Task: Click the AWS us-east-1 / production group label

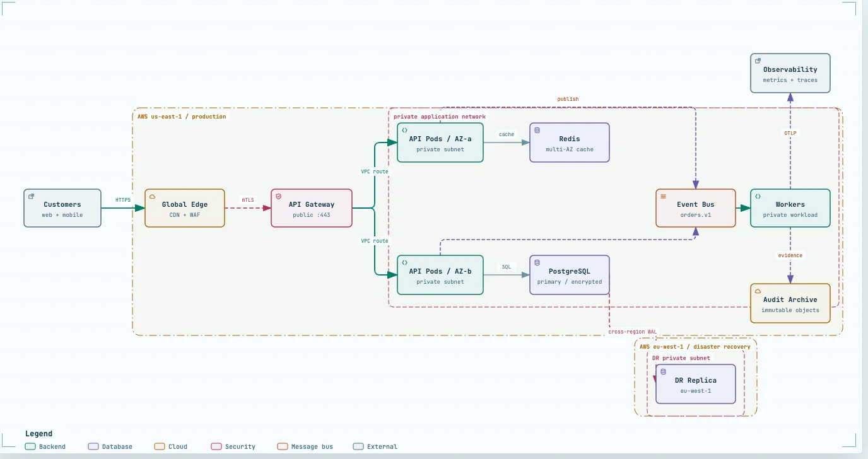Action: (182, 117)
